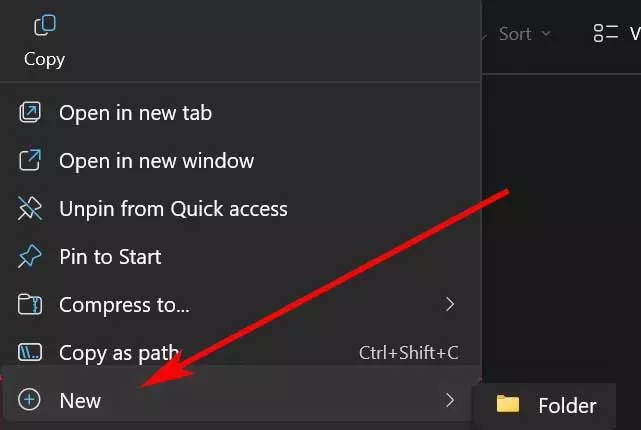Click the Copy as path icon
The image size is (641, 430).
(x=30, y=352)
